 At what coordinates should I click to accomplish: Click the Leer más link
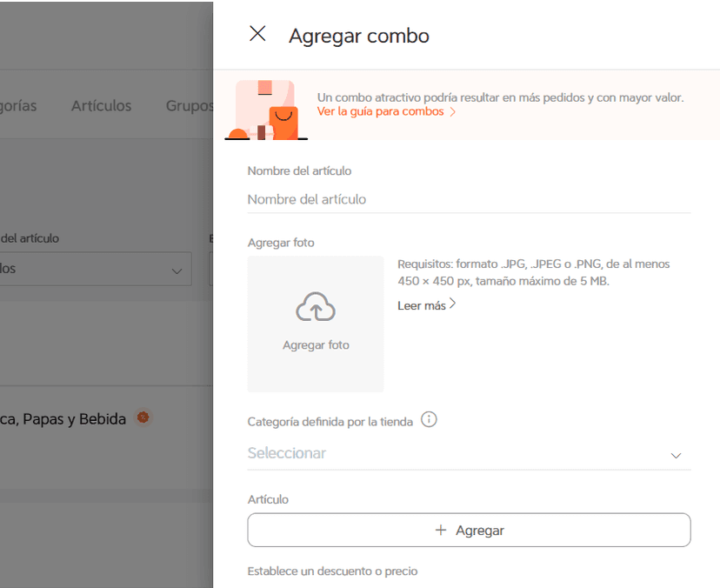[x=422, y=305]
